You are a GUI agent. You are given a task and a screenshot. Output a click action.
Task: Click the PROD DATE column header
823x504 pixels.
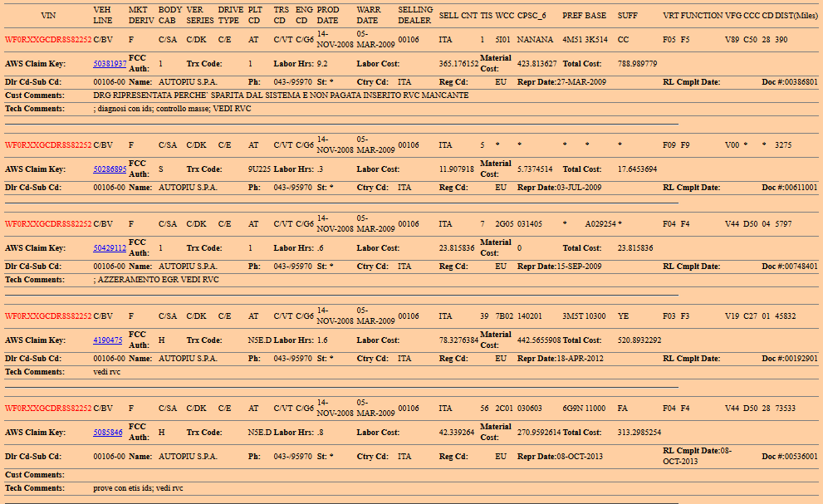328,15
